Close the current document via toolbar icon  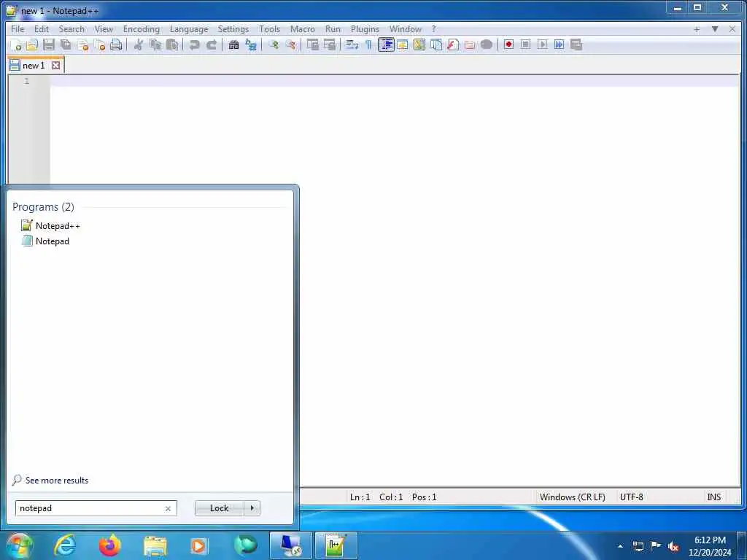click(x=83, y=44)
